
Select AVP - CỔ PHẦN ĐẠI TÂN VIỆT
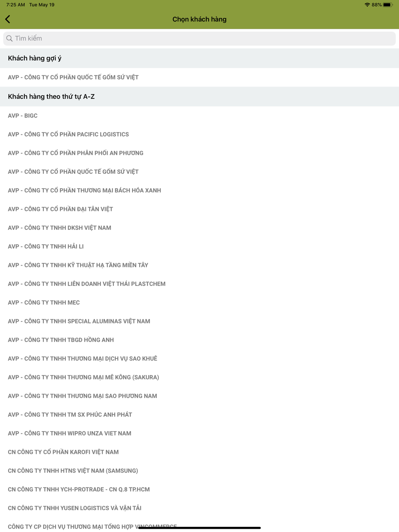[199, 209]
